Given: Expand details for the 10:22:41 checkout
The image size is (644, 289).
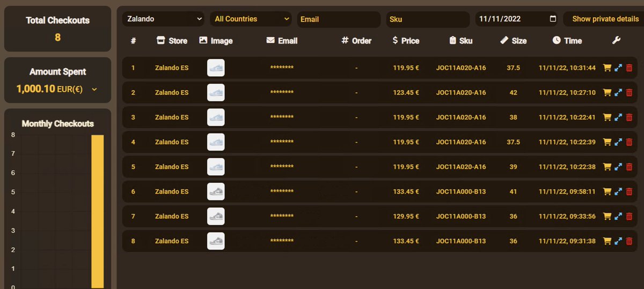Looking at the screenshot, I should (618, 117).
